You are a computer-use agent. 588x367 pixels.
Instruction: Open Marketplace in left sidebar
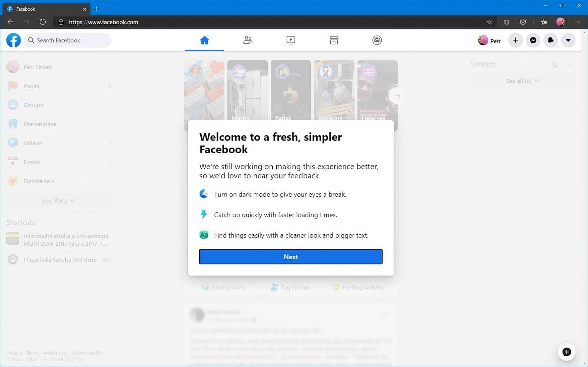tap(59, 124)
